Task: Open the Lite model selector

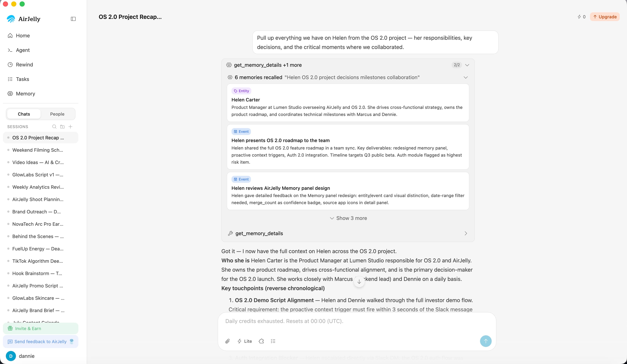Action: tap(245, 341)
